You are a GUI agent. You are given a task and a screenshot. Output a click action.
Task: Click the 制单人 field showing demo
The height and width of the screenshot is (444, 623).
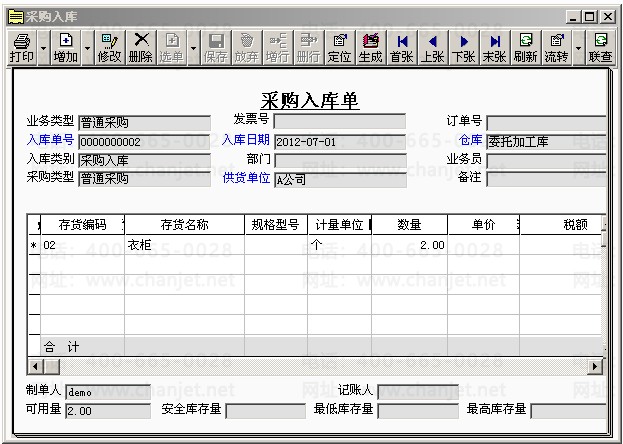[x=108, y=392]
